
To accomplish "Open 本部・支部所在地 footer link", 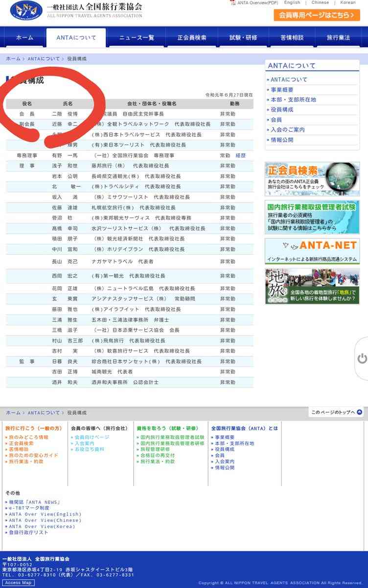I will [234, 443].
